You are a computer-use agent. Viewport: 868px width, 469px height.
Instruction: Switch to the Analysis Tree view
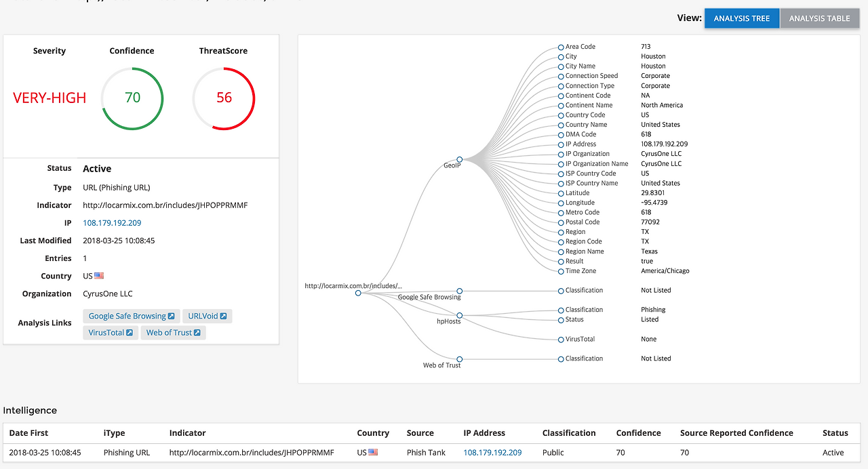click(742, 18)
